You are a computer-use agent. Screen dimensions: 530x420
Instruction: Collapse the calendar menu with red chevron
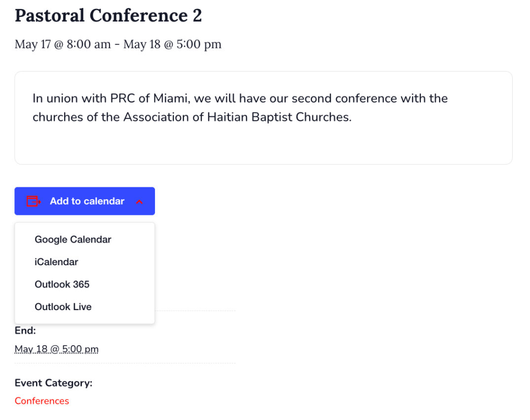pyautogui.click(x=139, y=202)
